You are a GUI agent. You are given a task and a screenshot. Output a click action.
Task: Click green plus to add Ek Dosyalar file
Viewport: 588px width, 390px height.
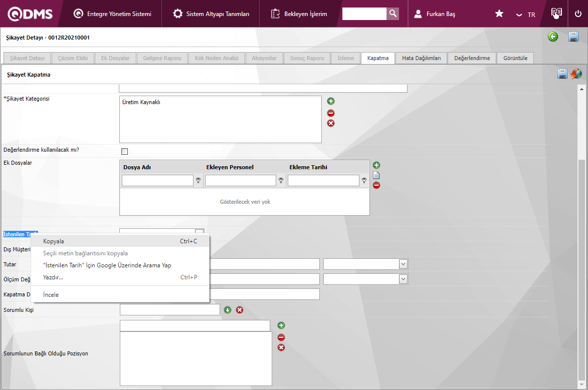coord(376,165)
